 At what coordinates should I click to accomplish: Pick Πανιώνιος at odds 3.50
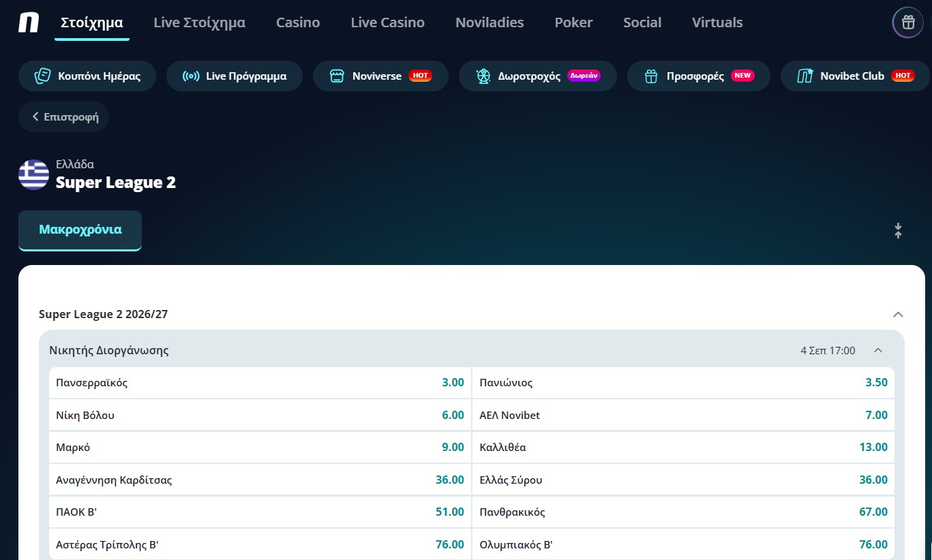coord(683,383)
